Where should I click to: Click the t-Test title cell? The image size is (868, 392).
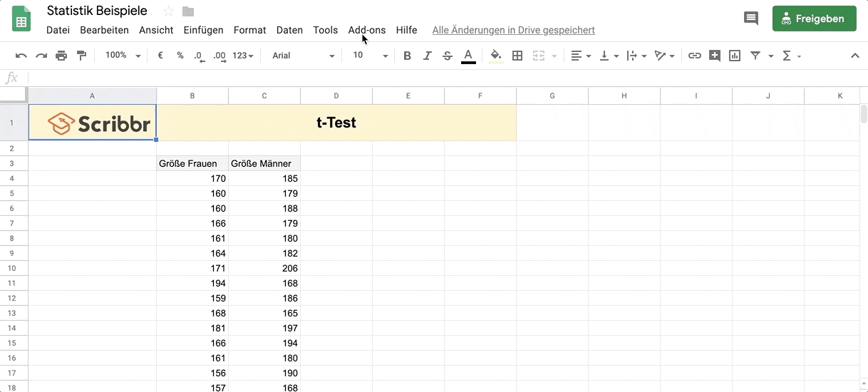click(336, 123)
